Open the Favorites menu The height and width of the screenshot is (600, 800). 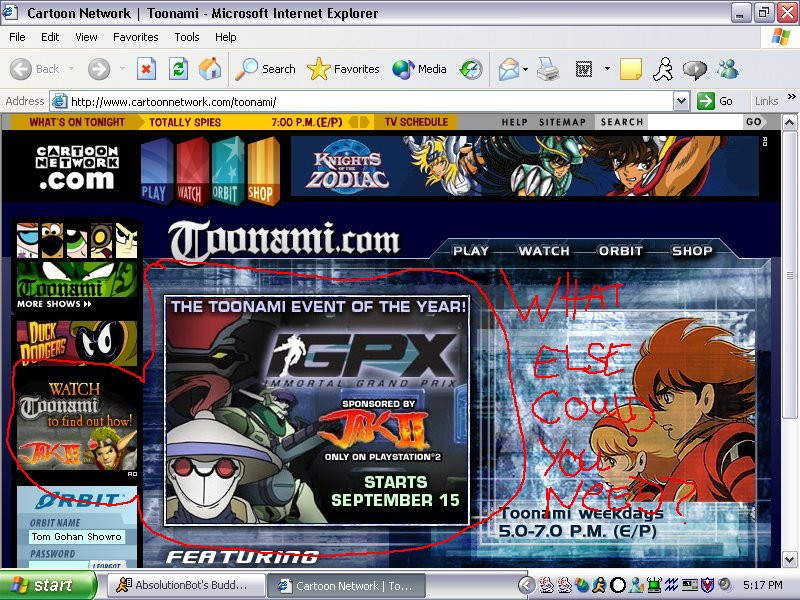(136, 37)
